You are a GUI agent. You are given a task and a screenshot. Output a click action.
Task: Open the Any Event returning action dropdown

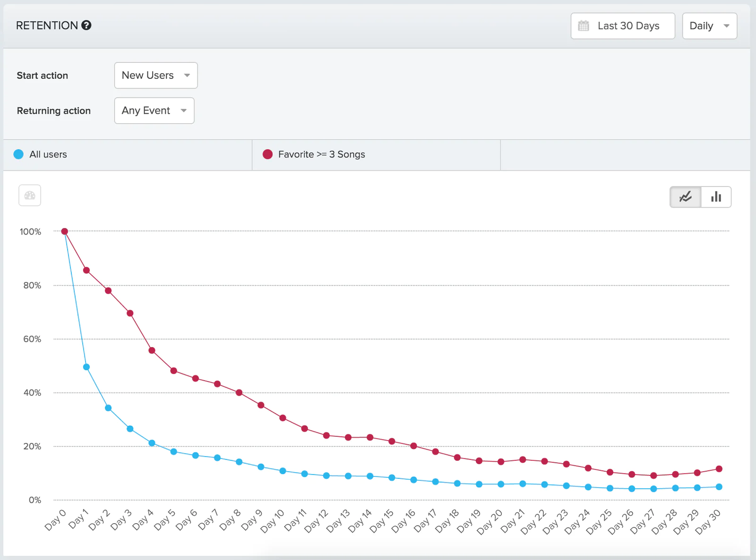pos(154,110)
